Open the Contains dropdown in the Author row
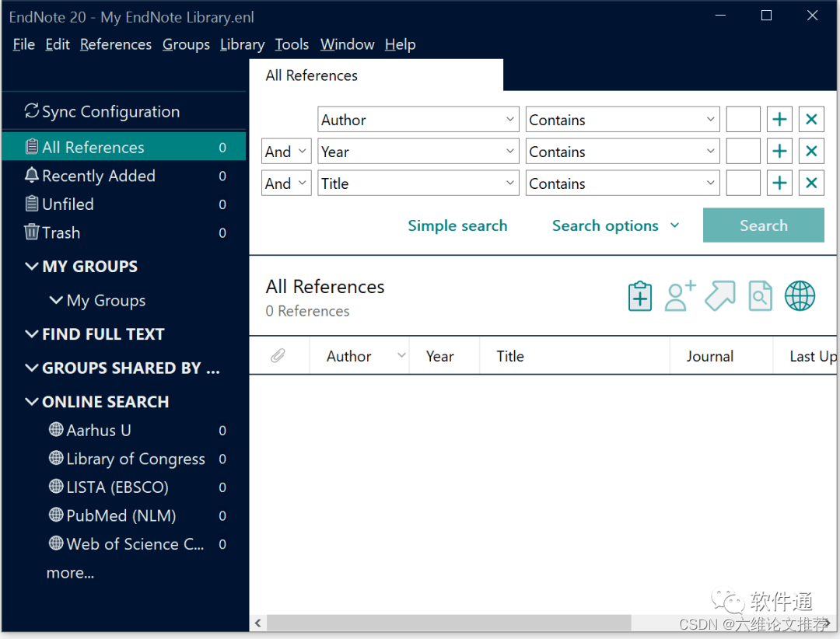Viewport: 840px width, 639px height. 622,120
